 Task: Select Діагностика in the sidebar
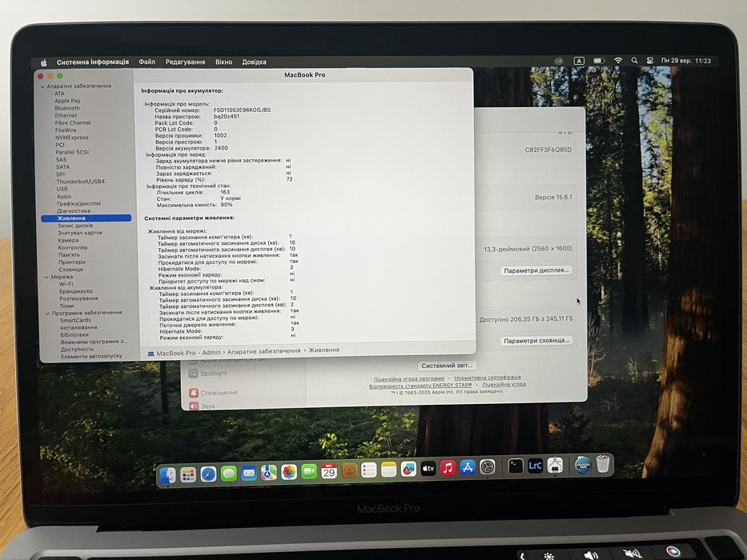pos(74,210)
